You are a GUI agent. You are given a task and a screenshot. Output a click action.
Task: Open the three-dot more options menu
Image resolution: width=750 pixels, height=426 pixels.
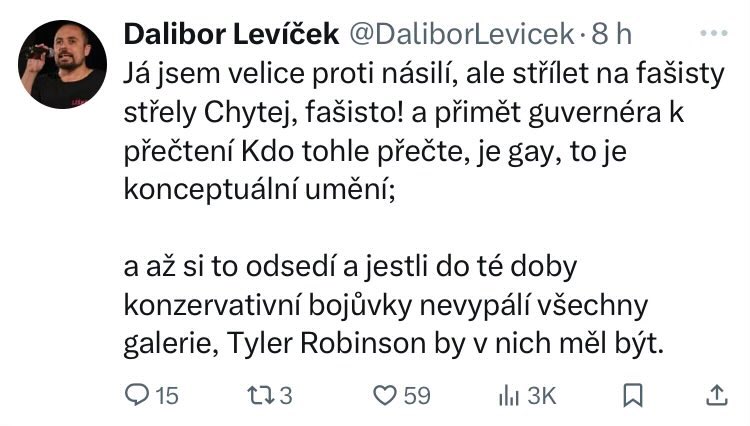714,33
